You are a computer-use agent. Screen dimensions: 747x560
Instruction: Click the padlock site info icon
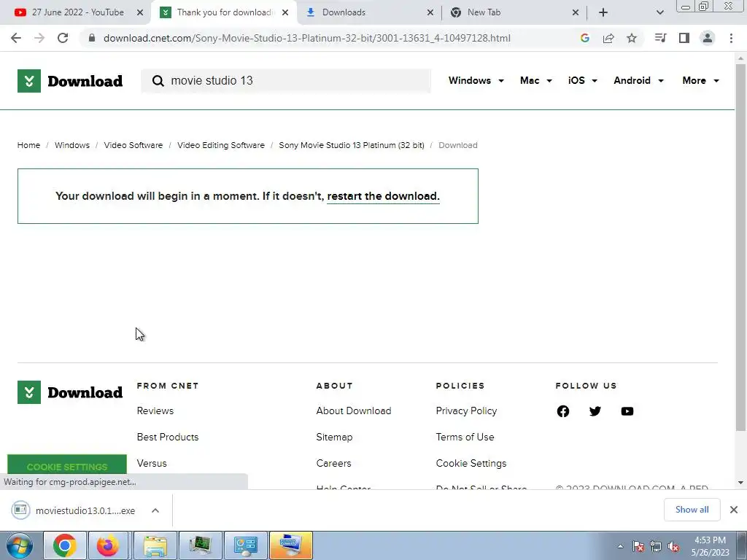[x=92, y=38]
